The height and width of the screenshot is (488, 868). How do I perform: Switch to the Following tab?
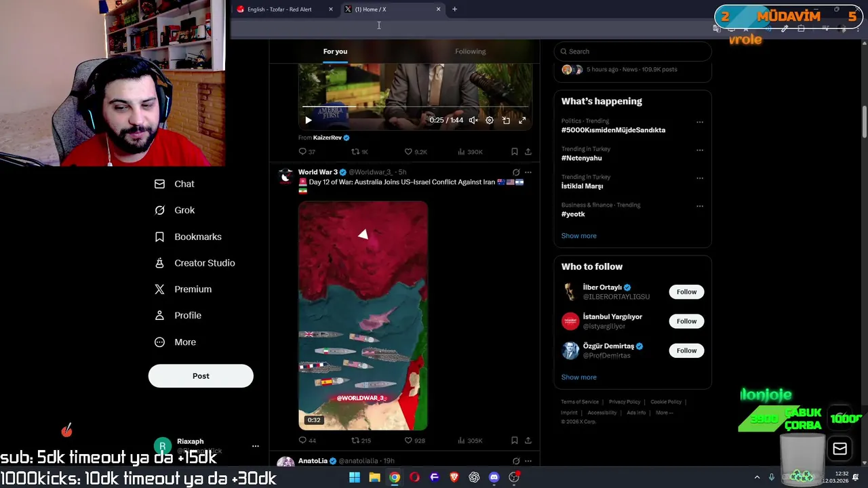click(x=470, y=52)
